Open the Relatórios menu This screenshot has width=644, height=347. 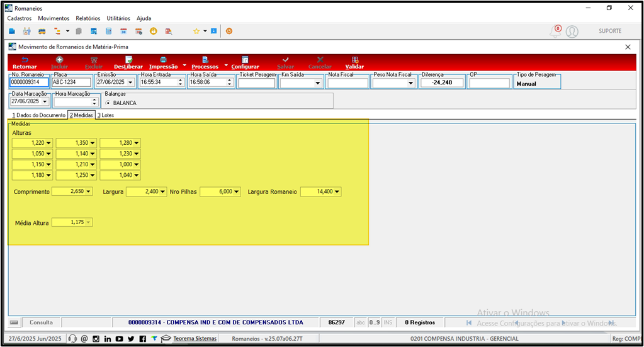(x=88, y=18)
